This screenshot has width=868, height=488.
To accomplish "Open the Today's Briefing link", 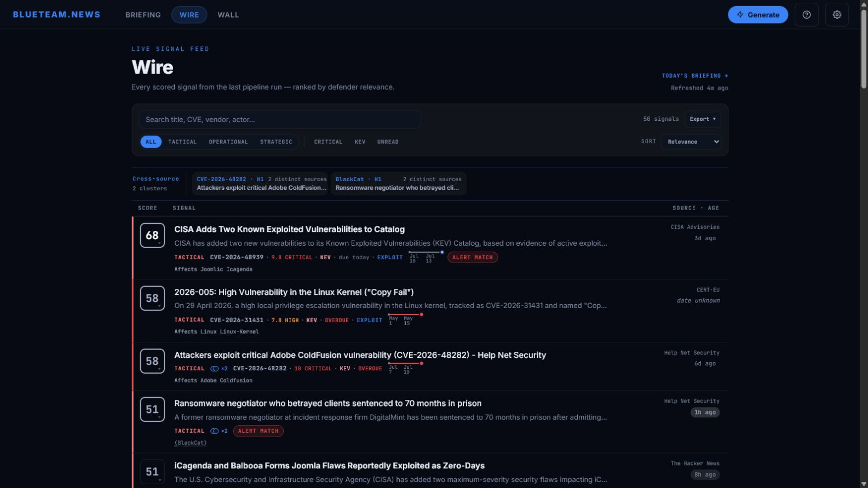I will point(695,75).
